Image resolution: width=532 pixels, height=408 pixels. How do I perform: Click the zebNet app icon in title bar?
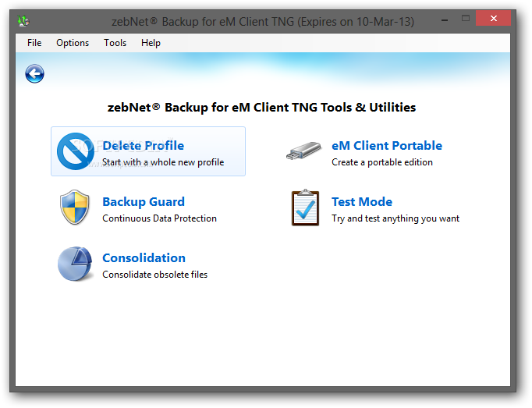pos(23,21)
